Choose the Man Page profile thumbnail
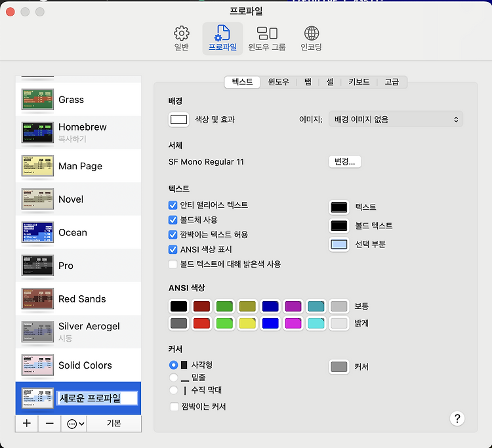Viewport: 492px width, 448px height. 37,166
